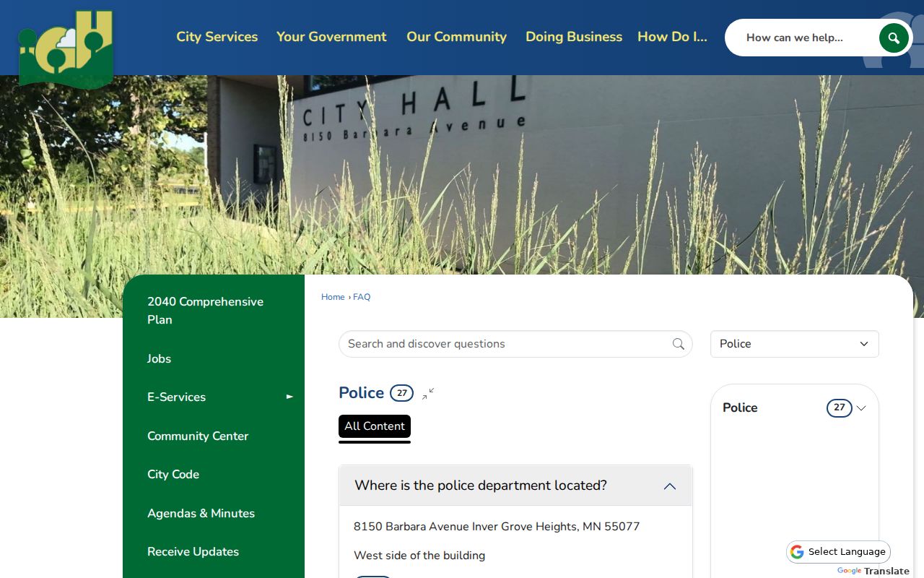
Task: Click the Google logo in the Select Language widget
Action: [x=797, y=552]
